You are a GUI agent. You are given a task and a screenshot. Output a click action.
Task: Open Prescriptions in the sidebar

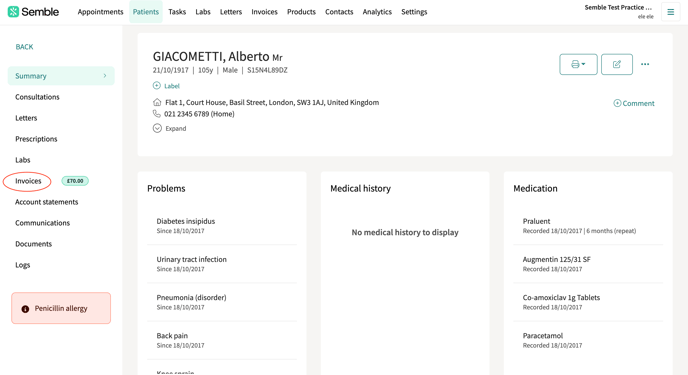(36, 139)
